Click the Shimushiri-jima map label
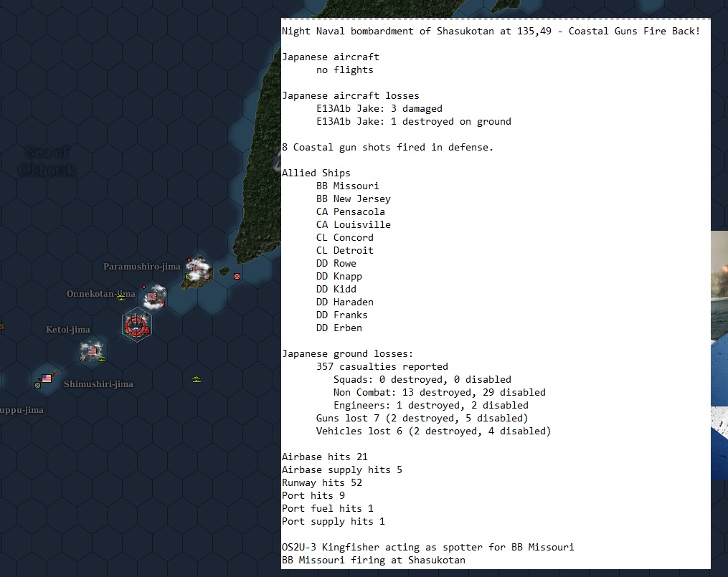The height and width of the screenshot is (577, 728). tap(98, 384)
